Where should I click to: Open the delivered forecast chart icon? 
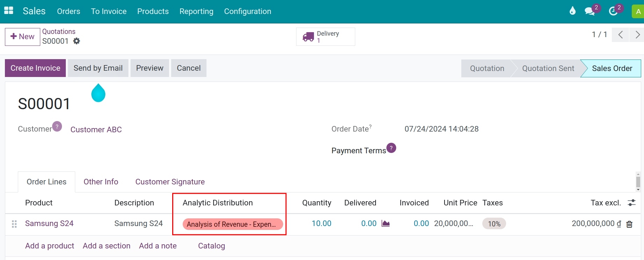click(386, 223)
